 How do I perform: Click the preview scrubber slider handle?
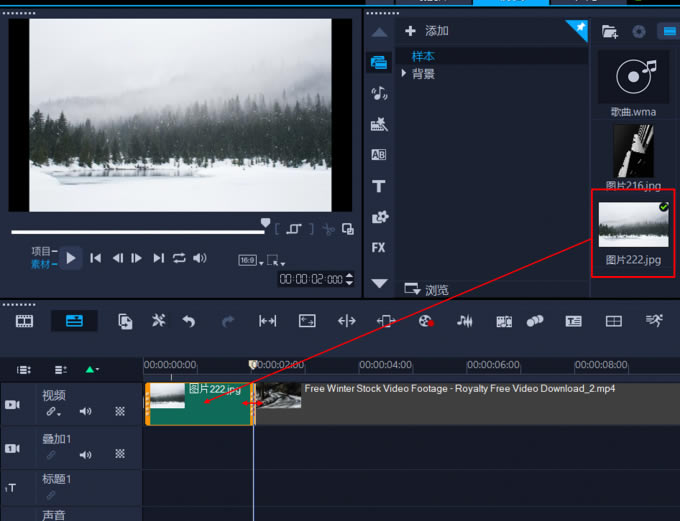point(265,224)
